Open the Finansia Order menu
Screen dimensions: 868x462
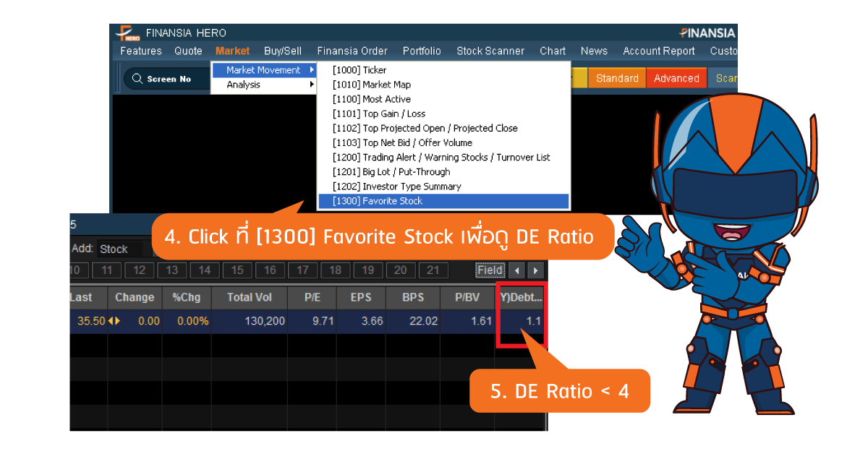tap(352, 51)
